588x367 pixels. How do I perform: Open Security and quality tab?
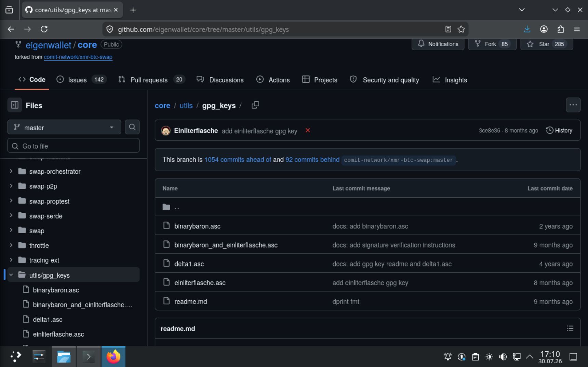click(x=384, y=80)
